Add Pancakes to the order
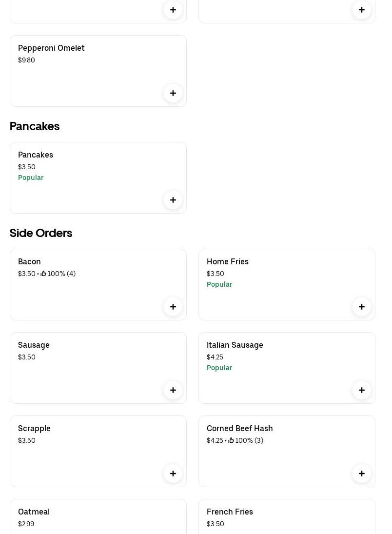The width and height of the screenshot is (392, 534). (x=173, y=200)
